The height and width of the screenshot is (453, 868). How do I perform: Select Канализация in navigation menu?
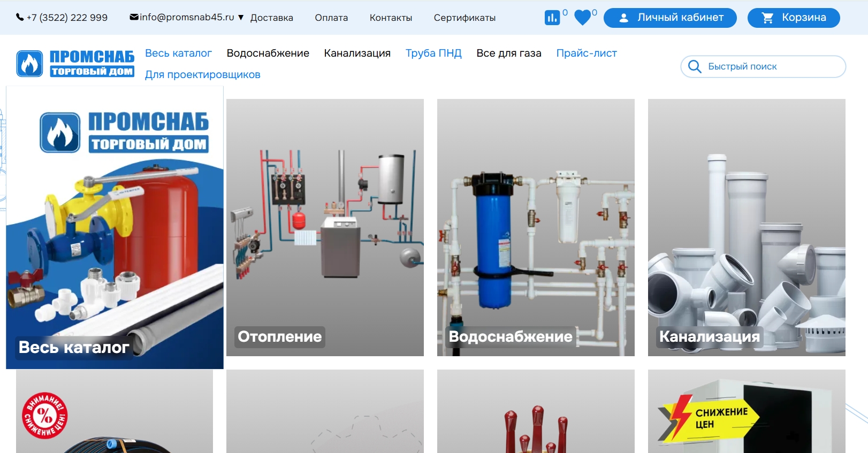pyautogui.click(x=357, y=53)
